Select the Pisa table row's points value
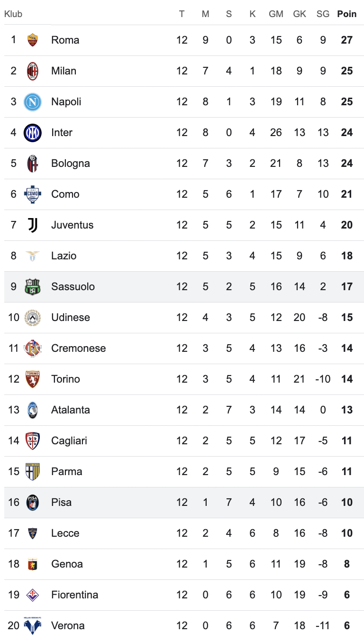Screen dimensions: 364x642 click(x=346, y=502)
